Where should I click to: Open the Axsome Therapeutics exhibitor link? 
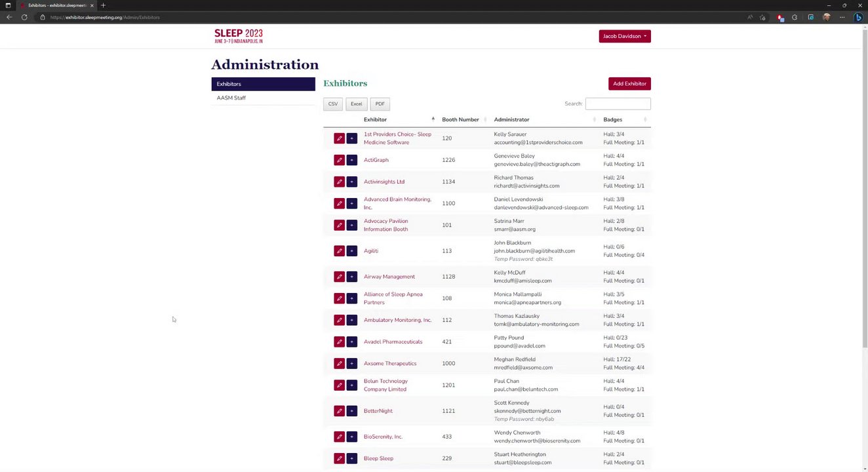pos(390,363)
